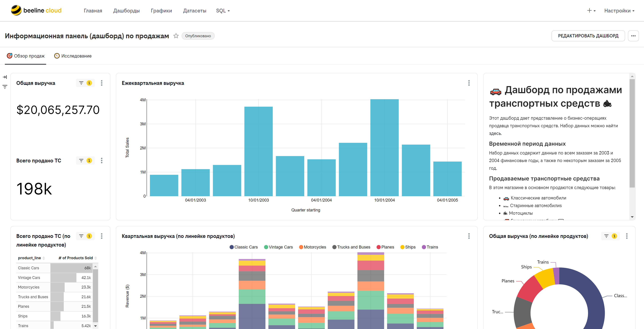
Task: Click the Опубликовано status badge
Action: click(x=198, y=36)
